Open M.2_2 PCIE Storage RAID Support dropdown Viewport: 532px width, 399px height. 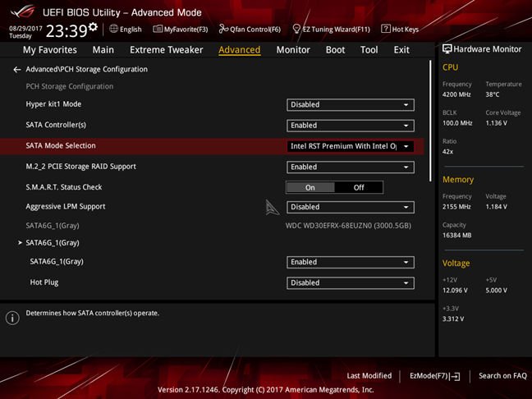(x=350, y=167)
